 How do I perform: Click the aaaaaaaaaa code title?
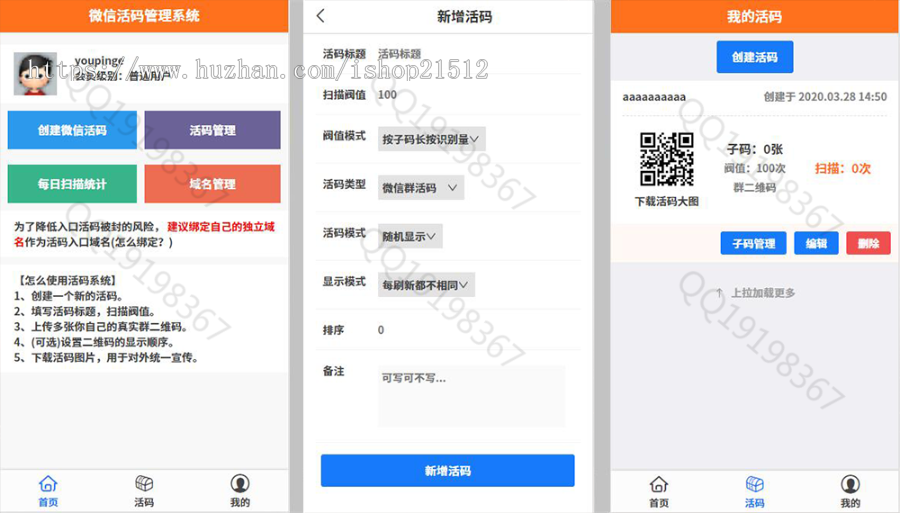(654, 97)
